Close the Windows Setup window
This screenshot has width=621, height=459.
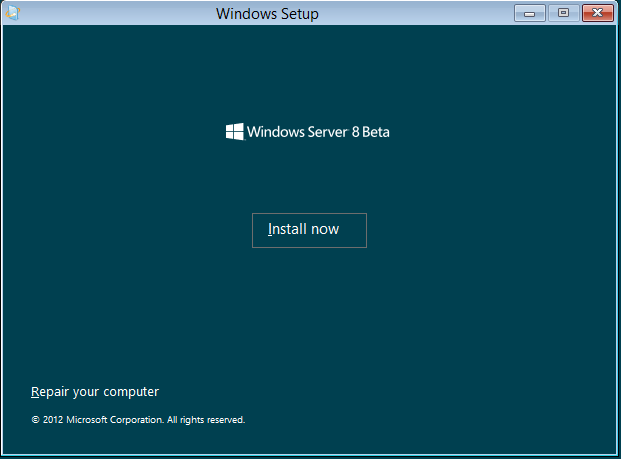pos(598,13)
